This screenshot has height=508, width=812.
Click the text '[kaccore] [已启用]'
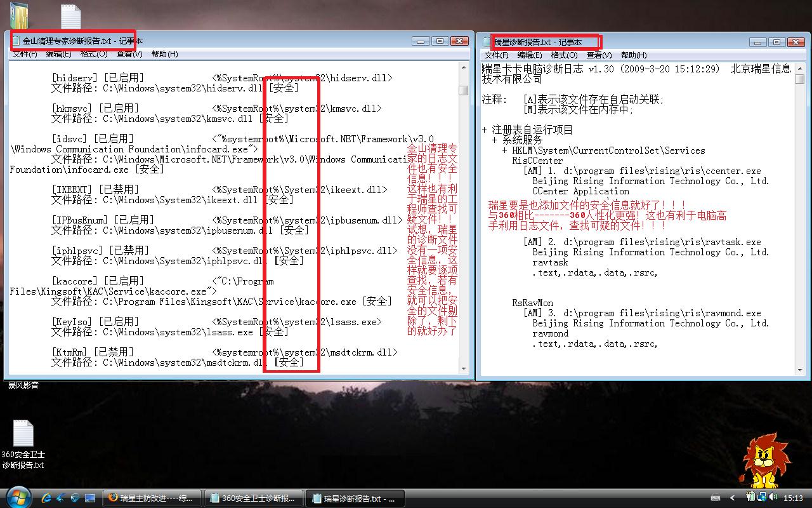100,281
